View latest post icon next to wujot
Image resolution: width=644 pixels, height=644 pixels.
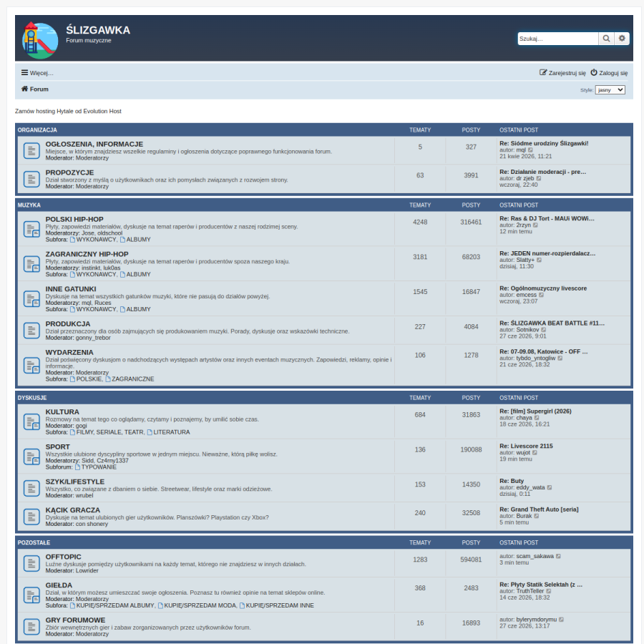pos(535,453)
